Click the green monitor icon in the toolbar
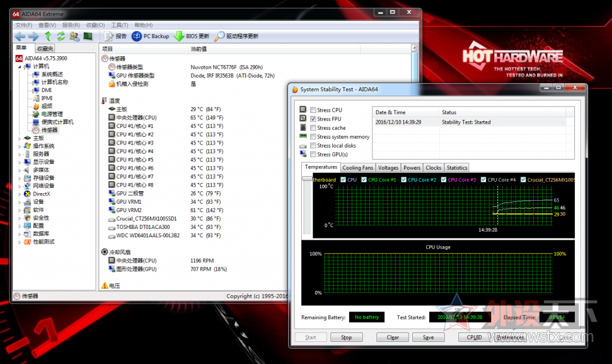This screenshot has height=364, width=612. tap(88, 36)
